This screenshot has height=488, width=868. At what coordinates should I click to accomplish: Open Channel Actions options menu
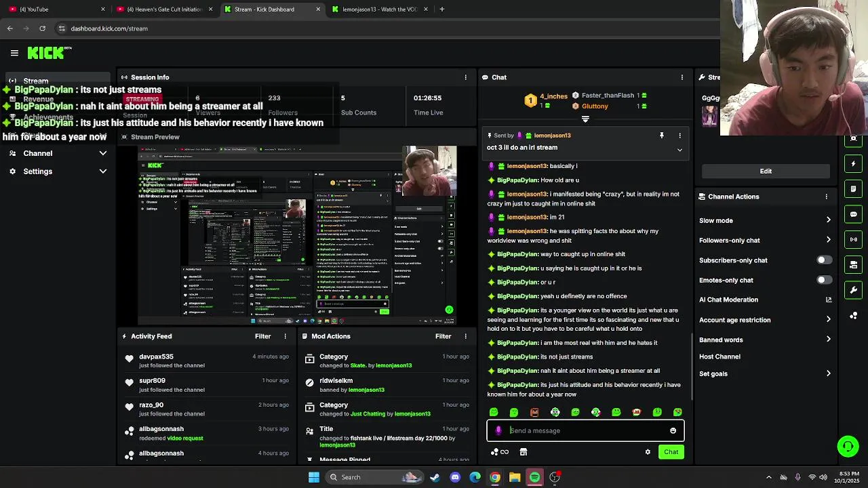click(826, 197)
